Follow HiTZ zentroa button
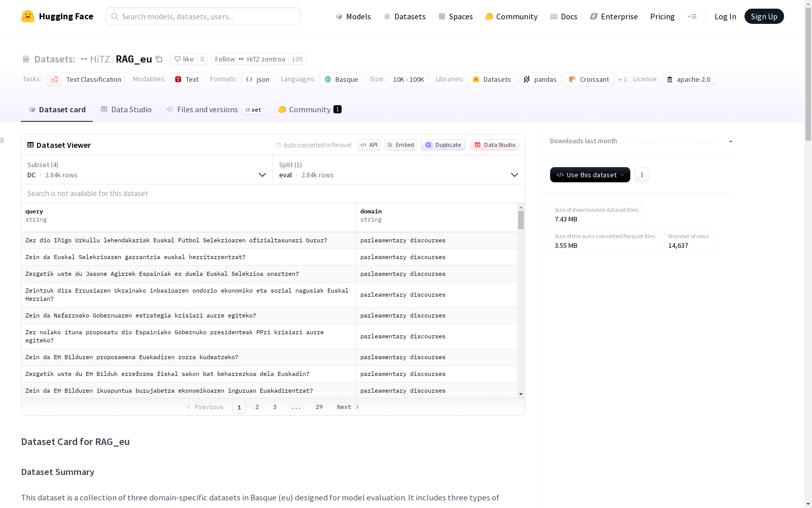The image size is (812, 508). (x=250, y=59)
